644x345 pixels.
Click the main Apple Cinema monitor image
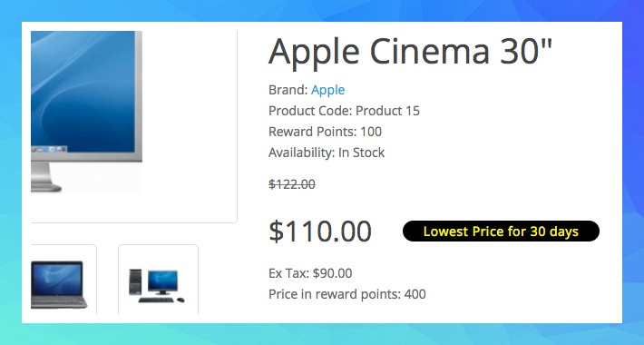click(x=87, y=112)
